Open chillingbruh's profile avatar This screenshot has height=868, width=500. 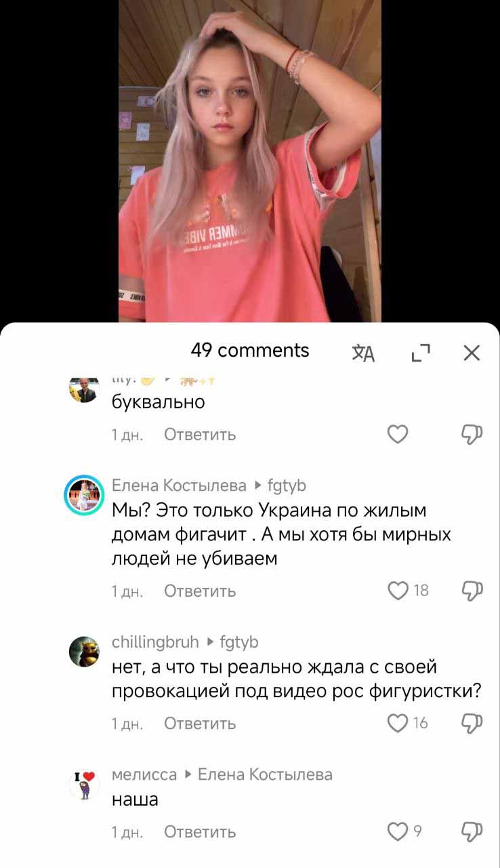pos(84,651)
